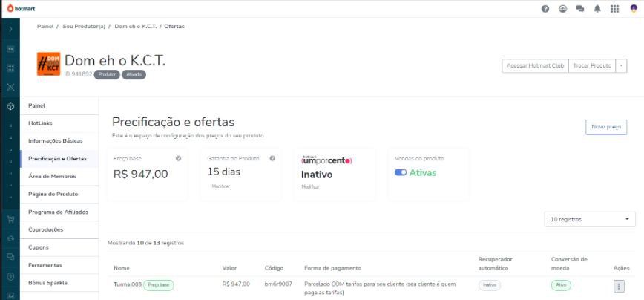Click the user profile avatar
The image size is (644, 300).
634,9
